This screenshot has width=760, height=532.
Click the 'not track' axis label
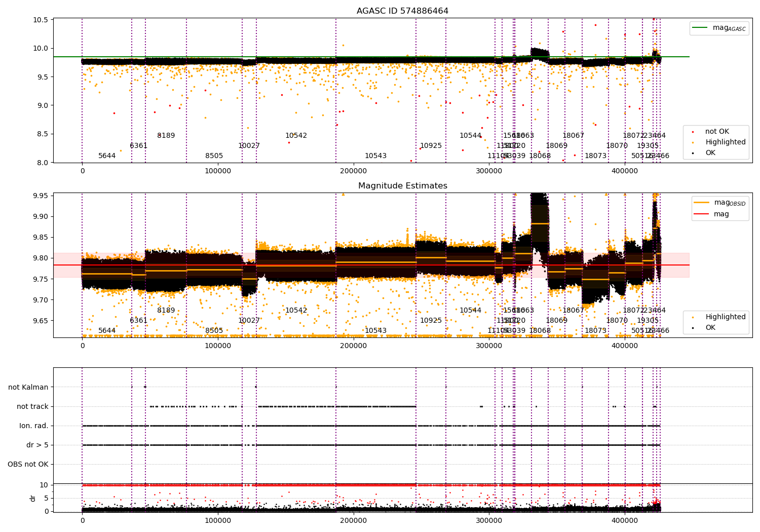[x=32, y=406]
